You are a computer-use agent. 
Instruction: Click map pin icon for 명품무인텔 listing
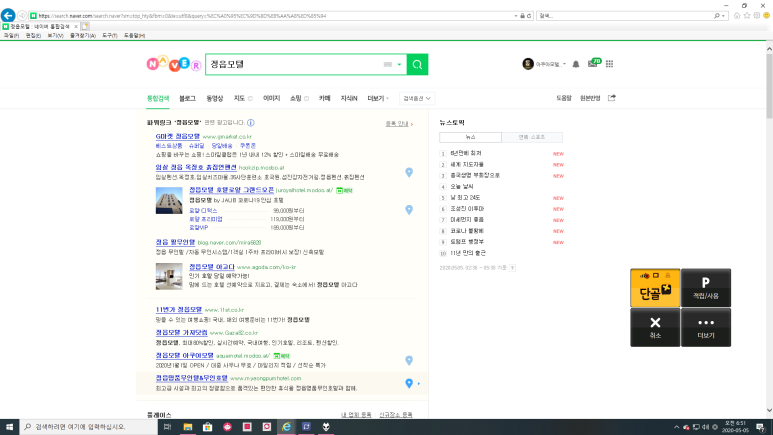[409, 383]
